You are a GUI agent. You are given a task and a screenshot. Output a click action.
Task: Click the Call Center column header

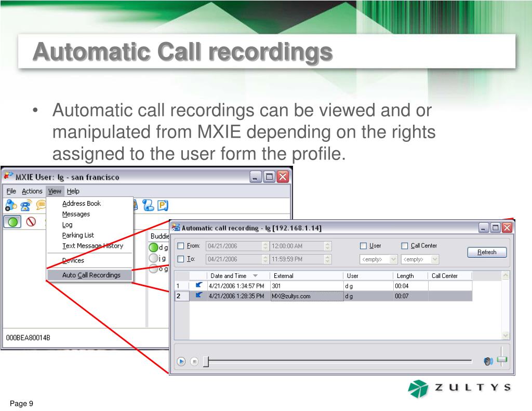pyautogui.click(x=450, y=275)
